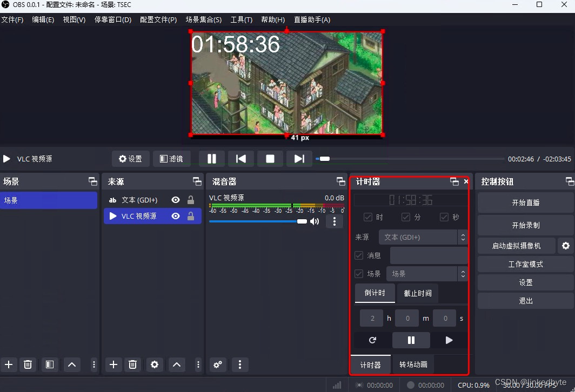Open scene filters icon
This screenshot has height=392, width=575.
(x=50, y=364)
